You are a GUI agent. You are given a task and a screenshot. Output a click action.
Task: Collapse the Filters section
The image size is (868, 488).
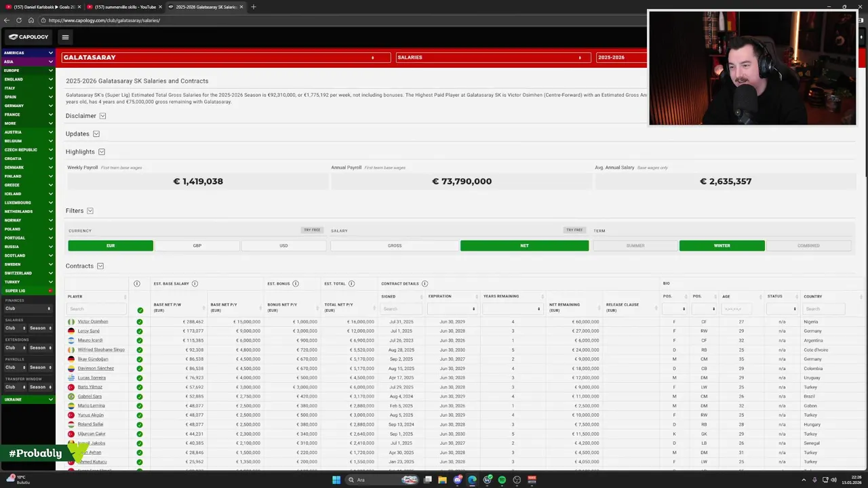(x=90, y=211)
